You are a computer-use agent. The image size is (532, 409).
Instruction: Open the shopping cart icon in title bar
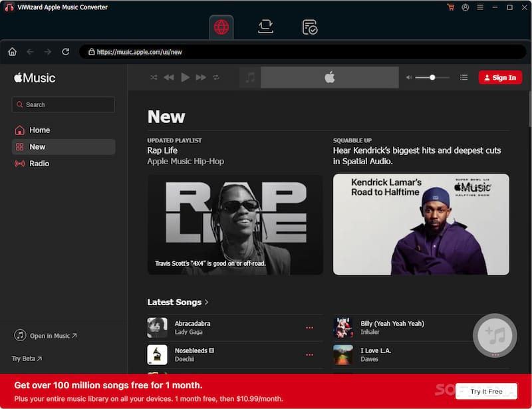pos(451,7)
